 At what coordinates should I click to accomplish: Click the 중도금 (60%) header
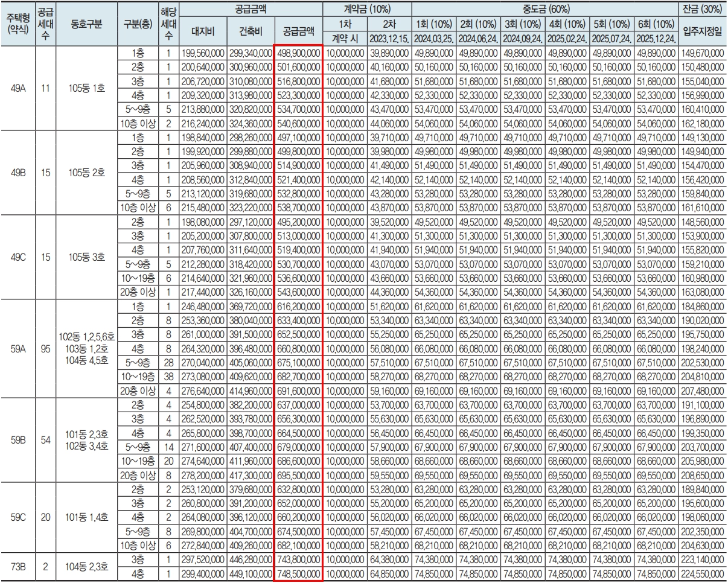(545, 9)
